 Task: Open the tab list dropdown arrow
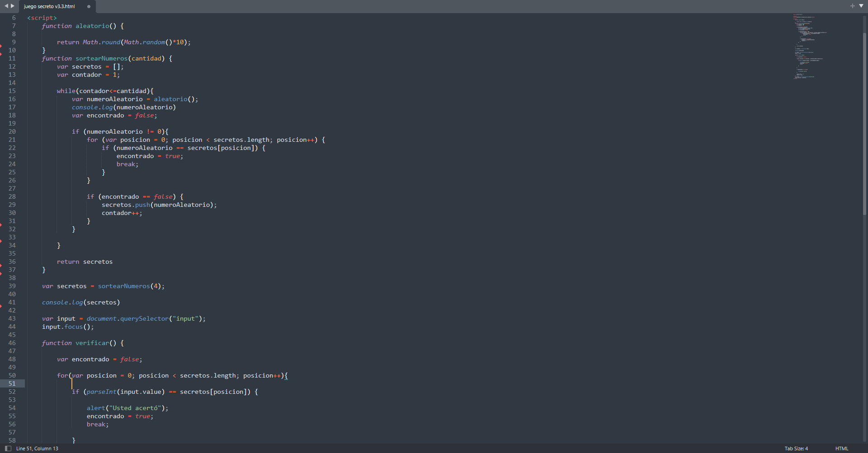pos(861,6)
